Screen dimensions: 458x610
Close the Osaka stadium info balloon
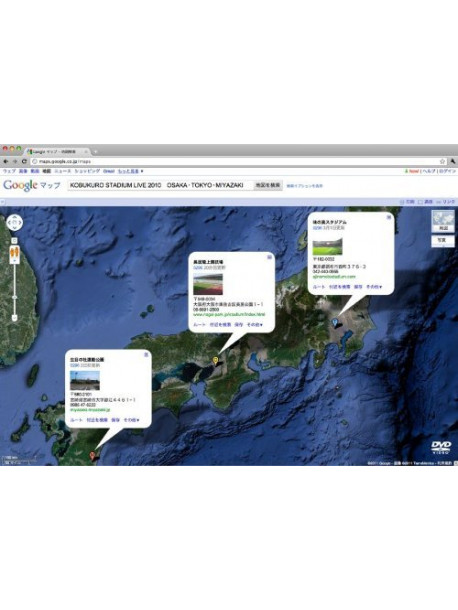click(269, 257)
